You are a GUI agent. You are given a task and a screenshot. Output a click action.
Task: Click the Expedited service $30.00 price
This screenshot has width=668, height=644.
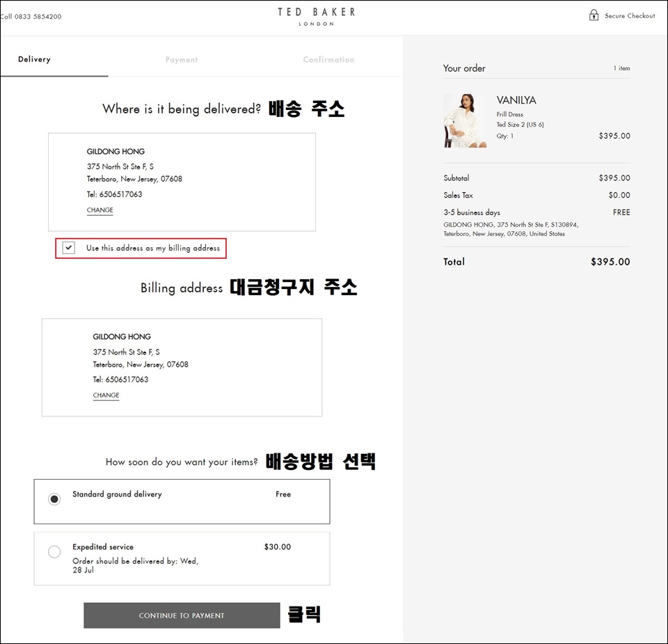(x=278, y=547)
